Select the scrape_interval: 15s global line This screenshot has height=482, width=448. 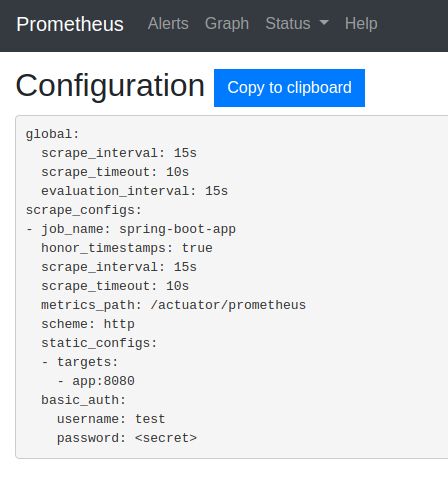(x=119, y=153)
